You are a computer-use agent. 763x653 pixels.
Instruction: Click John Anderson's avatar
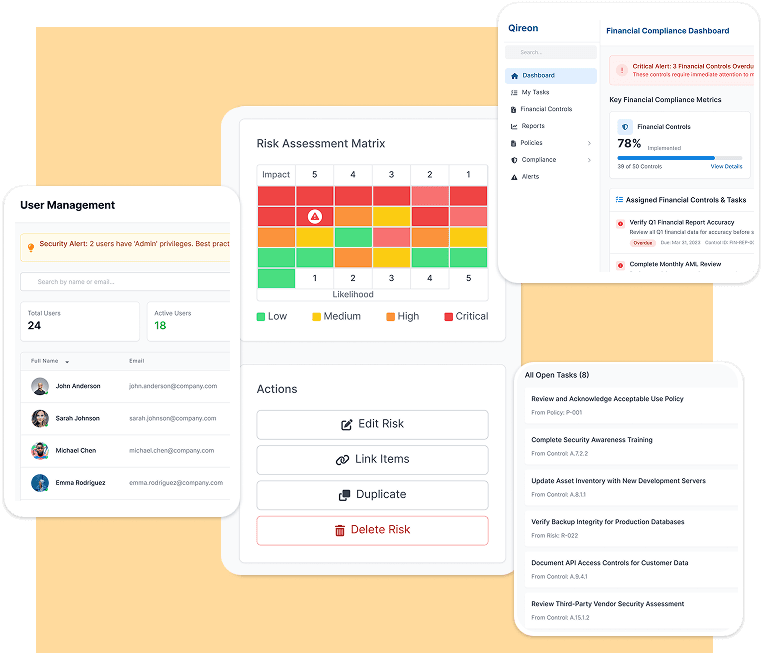40,386
